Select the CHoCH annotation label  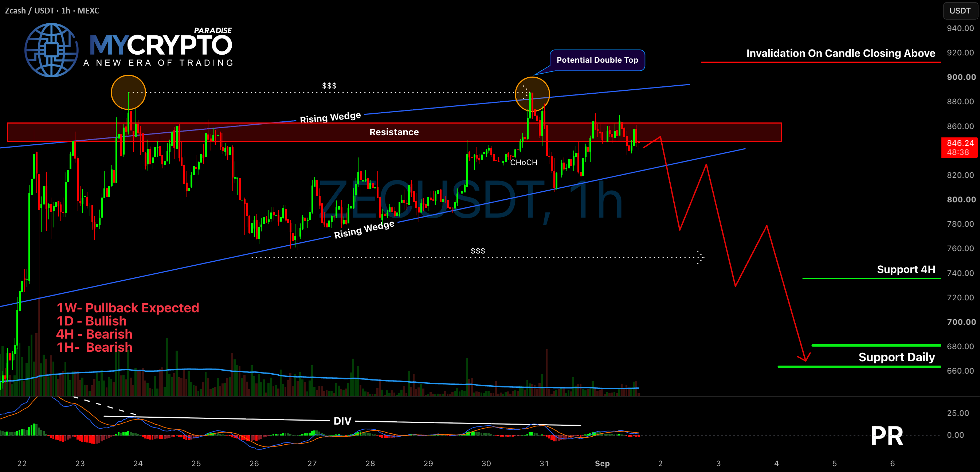[524, 163]
